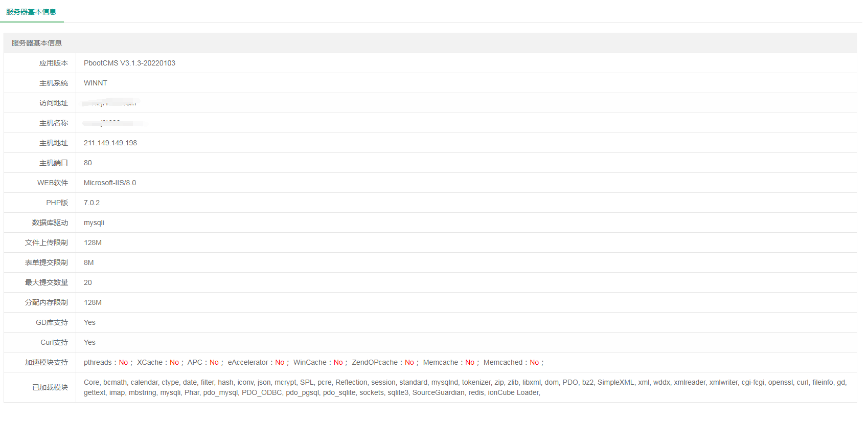Select the loaded modules list text
This screenshot has width=868, height=441.
(x=465, y=387)
